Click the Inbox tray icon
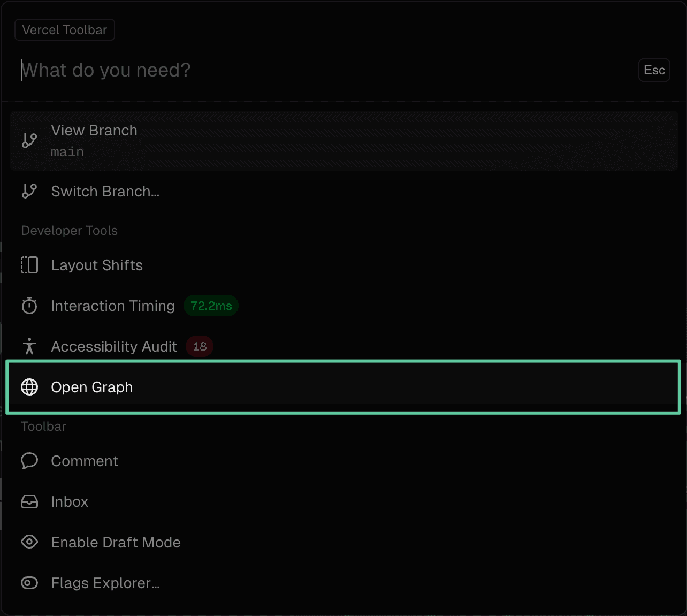The image size is (687, 616). tap(29, 501)
